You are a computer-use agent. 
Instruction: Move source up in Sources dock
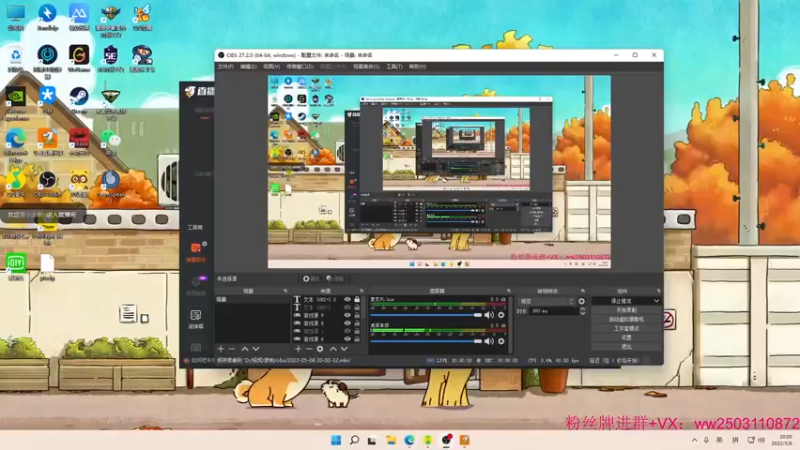point(333,349)
